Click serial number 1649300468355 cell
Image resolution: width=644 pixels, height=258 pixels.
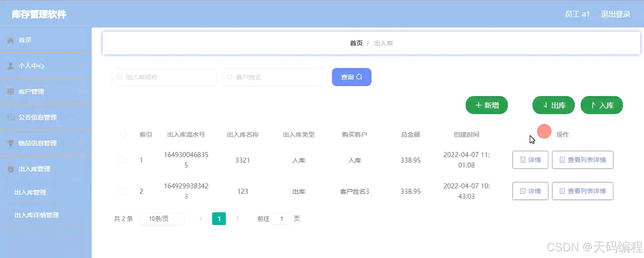186,160
